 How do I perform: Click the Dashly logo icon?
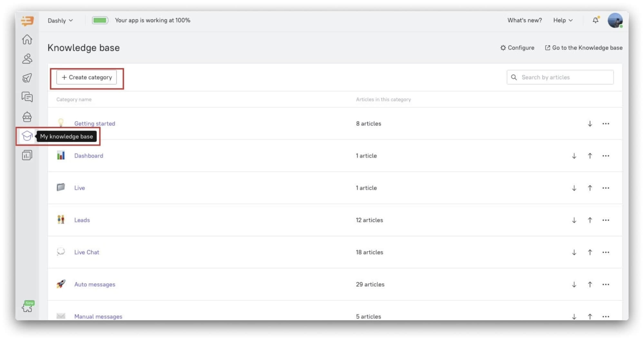pos(27,21)
